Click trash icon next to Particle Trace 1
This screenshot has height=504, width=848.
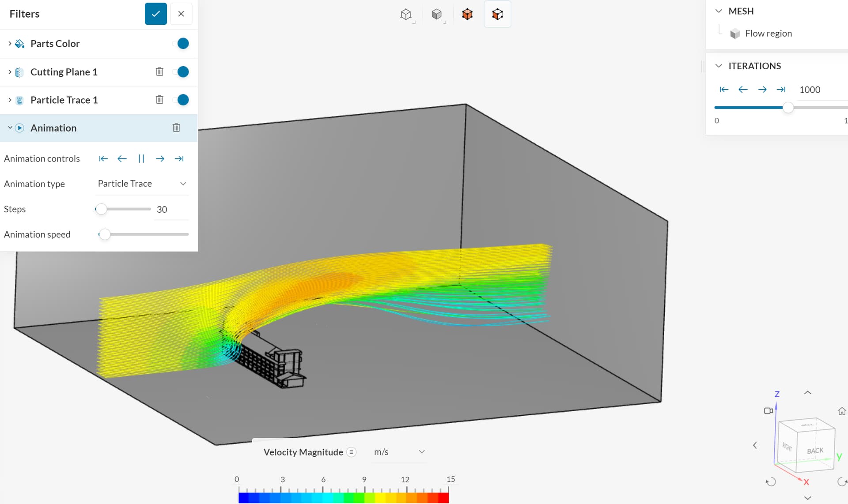(x=159, y=100)
